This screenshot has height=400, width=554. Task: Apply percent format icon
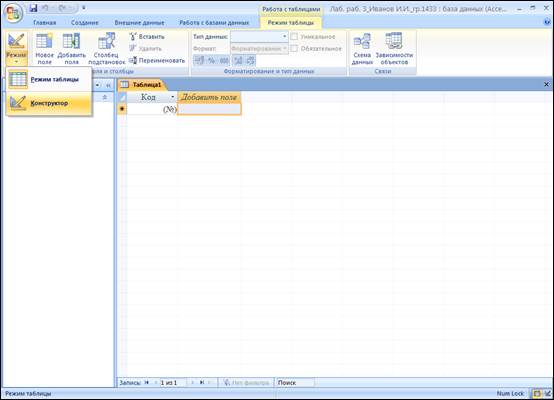[211, 60]
